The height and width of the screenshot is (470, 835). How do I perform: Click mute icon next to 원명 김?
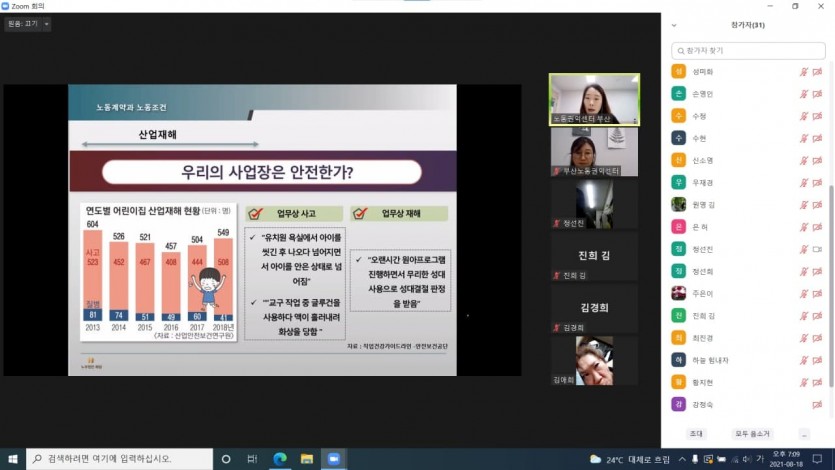[x=804, y=205]
